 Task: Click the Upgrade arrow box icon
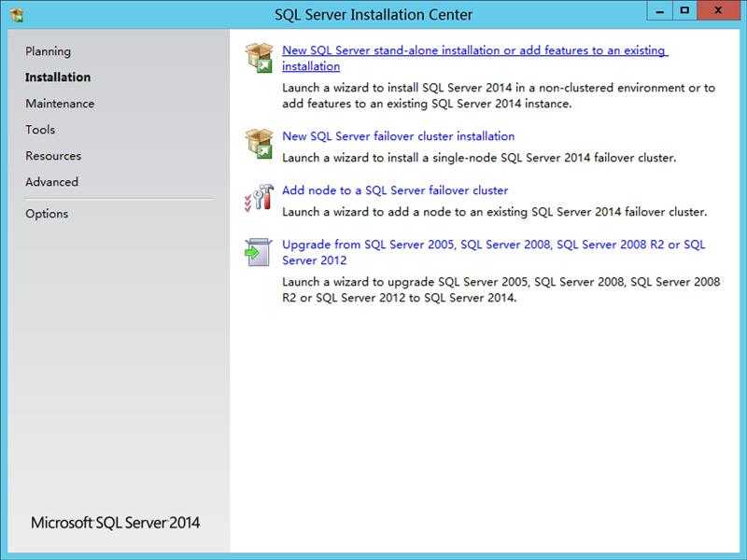coord(259,252)
